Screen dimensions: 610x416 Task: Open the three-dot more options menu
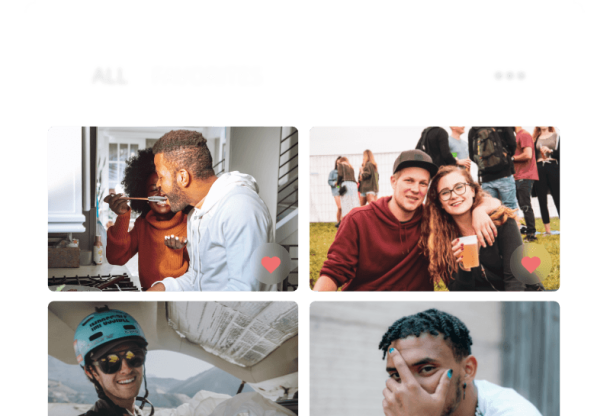click(510, 75)
